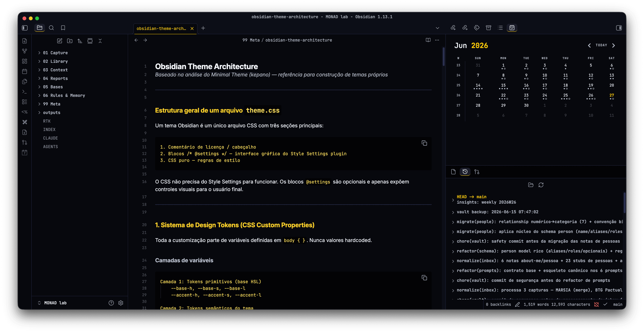
Task: Open the search tab in sidebar
Action: (x=51, y=28)
